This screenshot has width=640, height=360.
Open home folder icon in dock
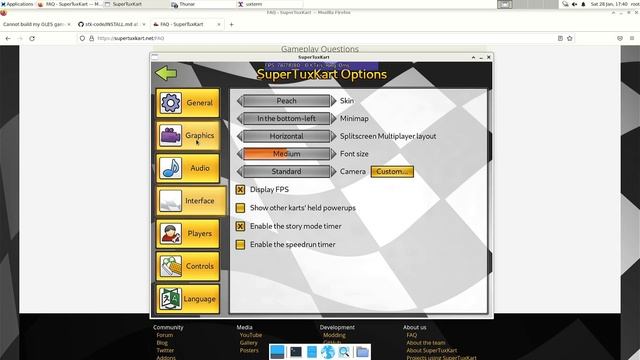coord(362,352)
